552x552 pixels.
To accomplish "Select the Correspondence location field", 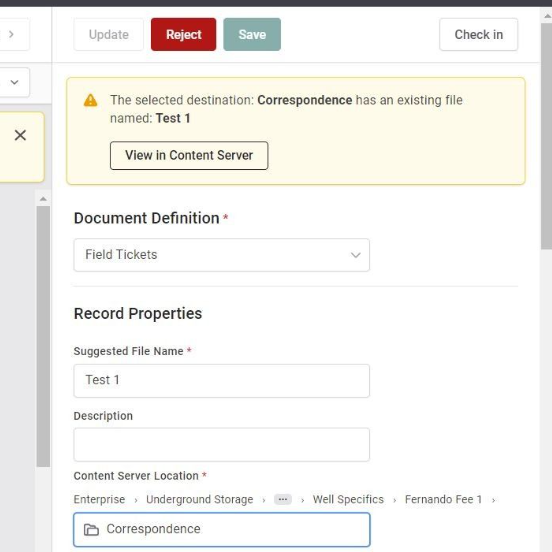I will click(x=222, y=529).
